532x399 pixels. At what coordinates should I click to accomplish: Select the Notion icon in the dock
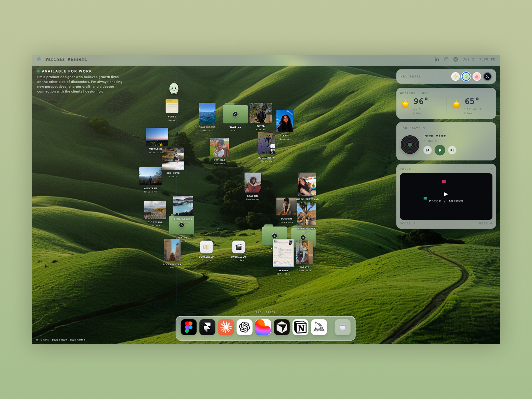coord(301,327)
